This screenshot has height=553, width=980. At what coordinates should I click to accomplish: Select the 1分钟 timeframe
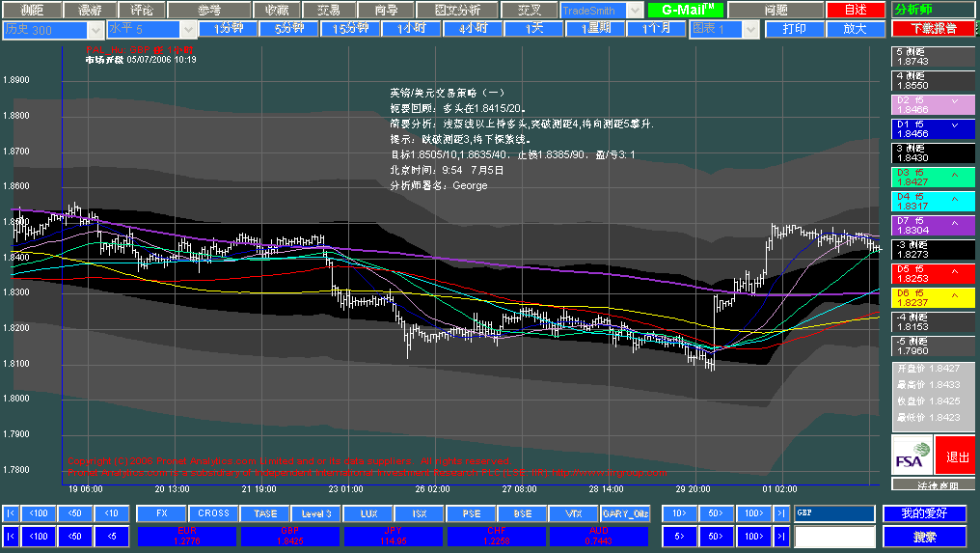[x=229, y=29]
